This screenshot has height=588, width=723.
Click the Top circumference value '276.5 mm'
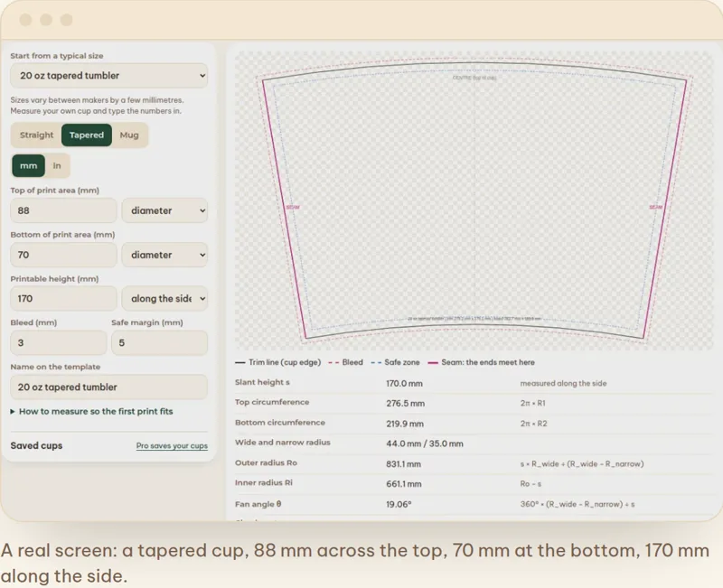click(405, 403)
